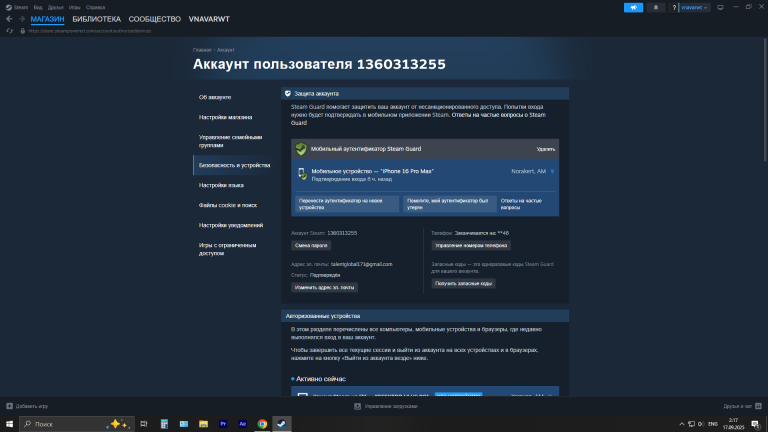Screen dimensions: 768x432
Task: Switch to the СООБЩЕСТВО tab
Action: (155, 19)
